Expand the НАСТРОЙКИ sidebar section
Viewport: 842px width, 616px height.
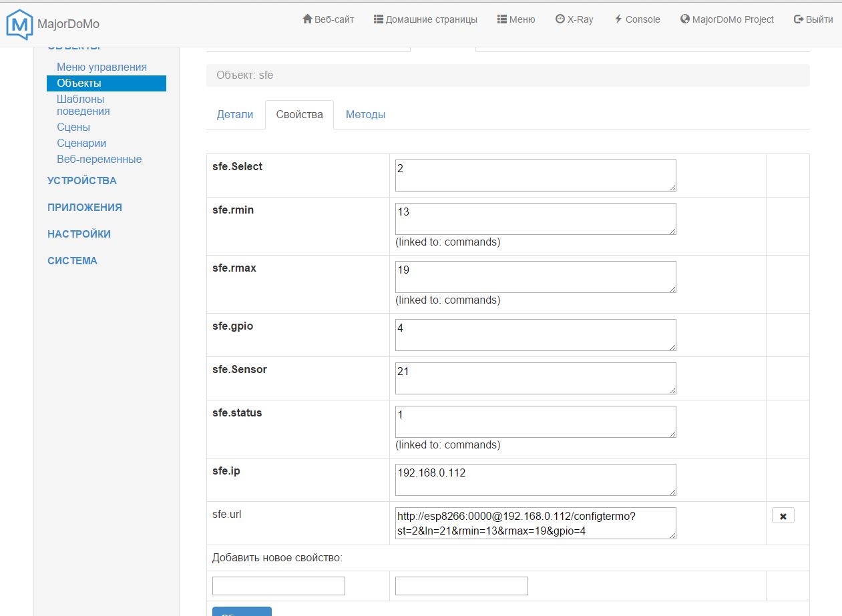tap(79, 234)
